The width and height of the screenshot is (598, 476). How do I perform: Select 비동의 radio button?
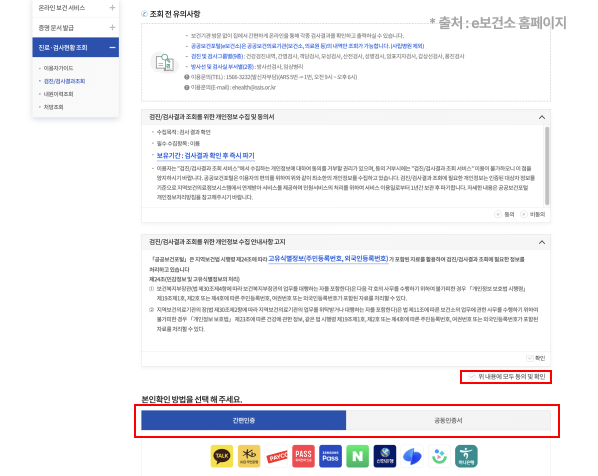click(524, 214)
